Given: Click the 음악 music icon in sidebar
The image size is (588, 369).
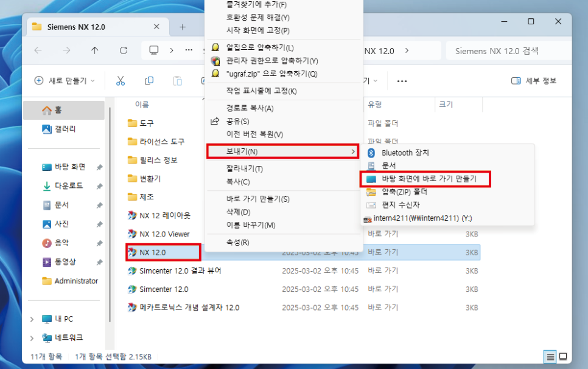Looking at the screenshot, I should tap(47, 243).
